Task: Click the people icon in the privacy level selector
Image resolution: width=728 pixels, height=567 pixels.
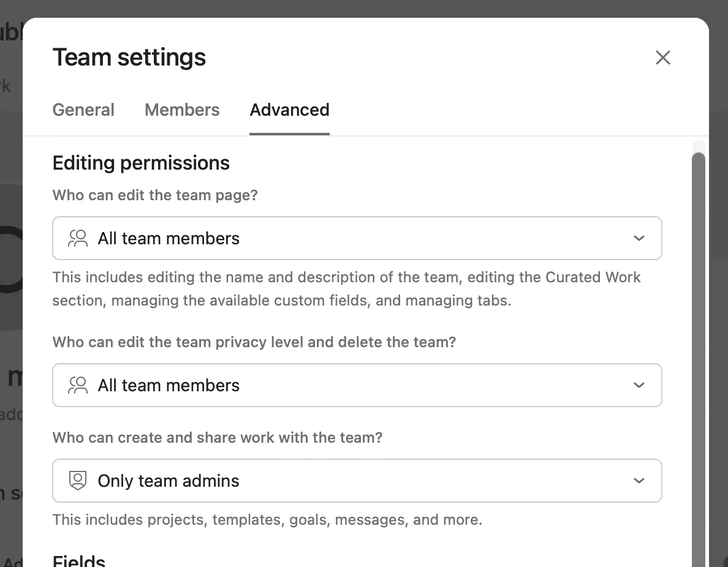Action: [78, 385]
